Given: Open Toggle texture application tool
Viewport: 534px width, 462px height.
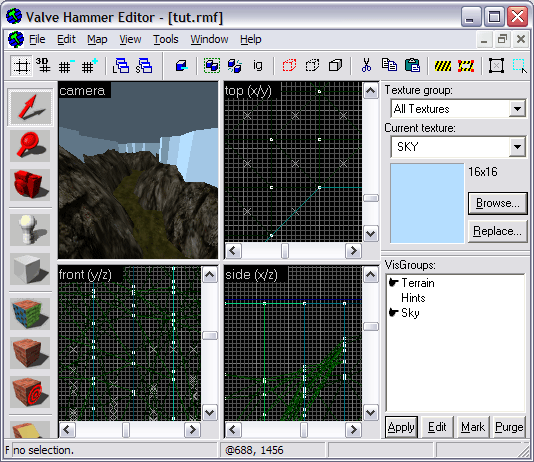Looking at the screenshot, I should pos(30,314).
